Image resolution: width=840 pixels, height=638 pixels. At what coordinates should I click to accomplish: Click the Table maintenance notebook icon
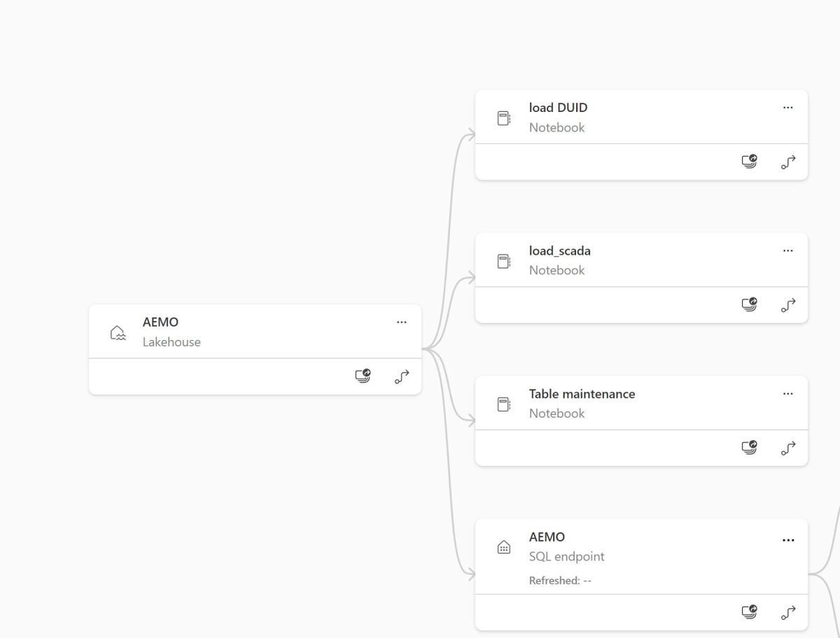(503, 404)
